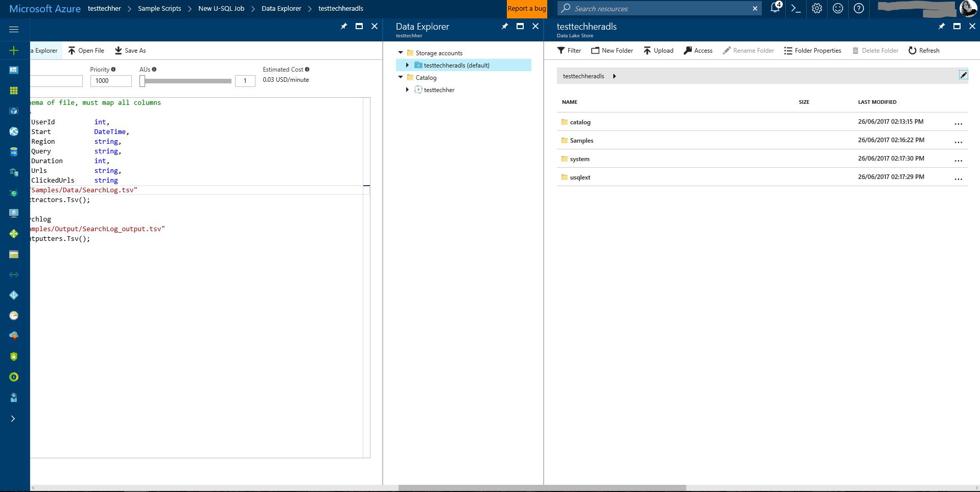980x492 pixels.
Task: Expand testtechheradls (default) tree node
Action: (407, 65)
